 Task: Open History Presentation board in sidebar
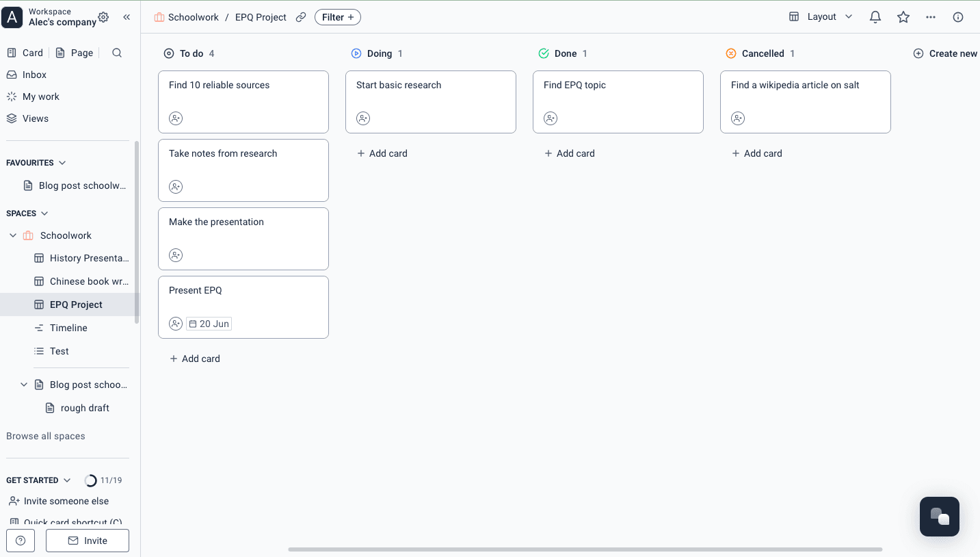(x=81, y=258)
